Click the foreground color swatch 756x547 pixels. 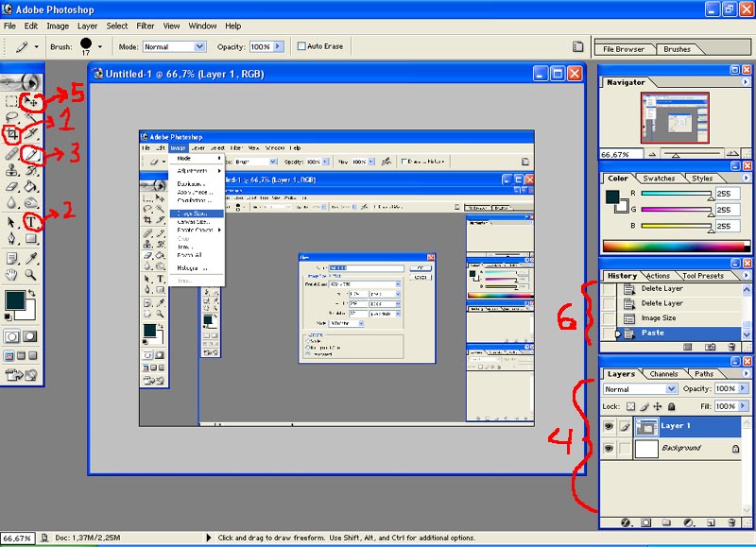tap(15, 301)
